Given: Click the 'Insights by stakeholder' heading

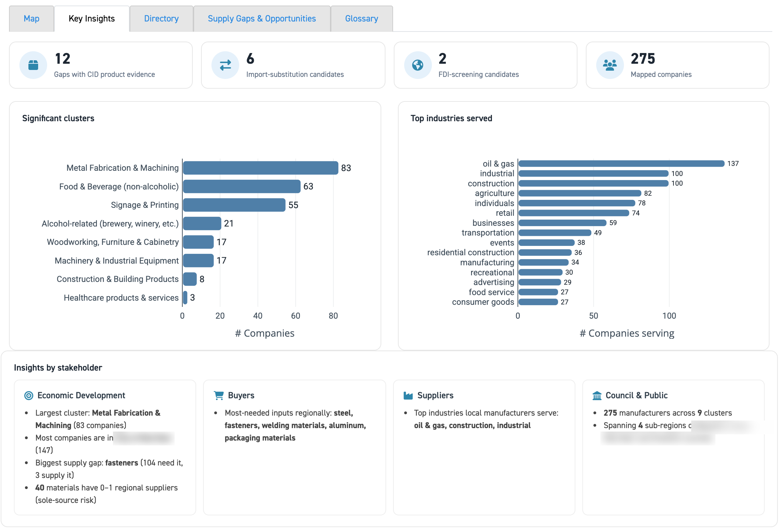Looking at the screenshot, I should tap(58, 368).
